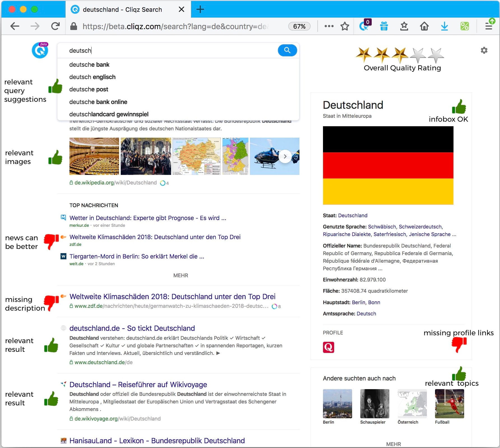Reload the page
The width and height of the screenshot is (500, 448).
click(55, 26)
